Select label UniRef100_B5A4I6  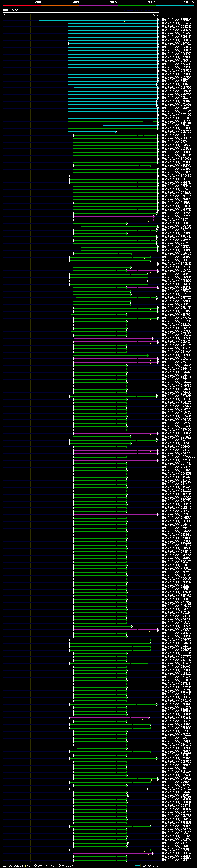177,254
